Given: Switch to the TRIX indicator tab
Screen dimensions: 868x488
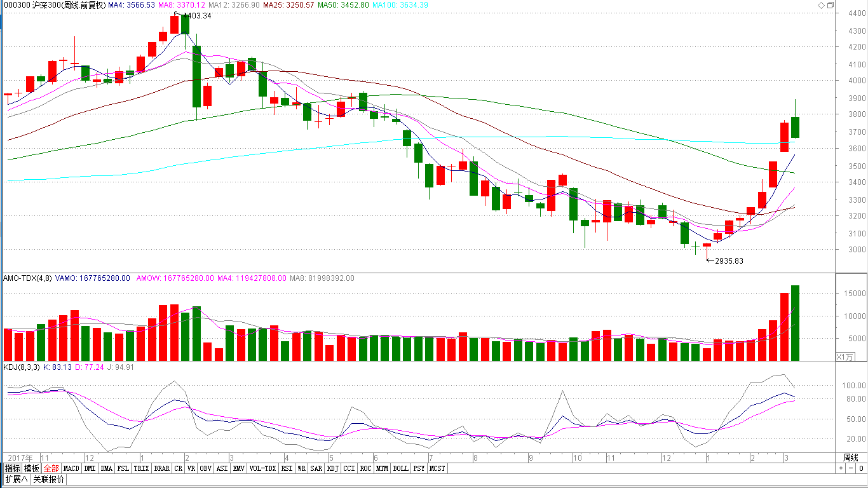Looking at the screenshot, I should click(x=141, y=468).
